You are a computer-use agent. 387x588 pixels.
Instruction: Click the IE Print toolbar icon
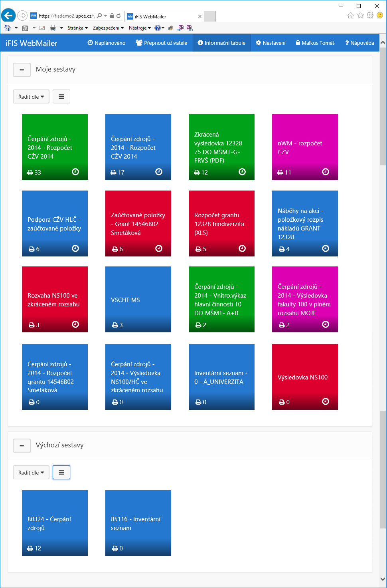(53, 28)
